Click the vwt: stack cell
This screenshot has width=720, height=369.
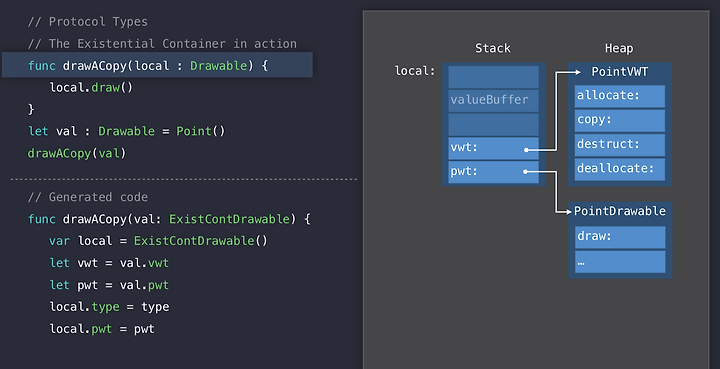(493, 148)
